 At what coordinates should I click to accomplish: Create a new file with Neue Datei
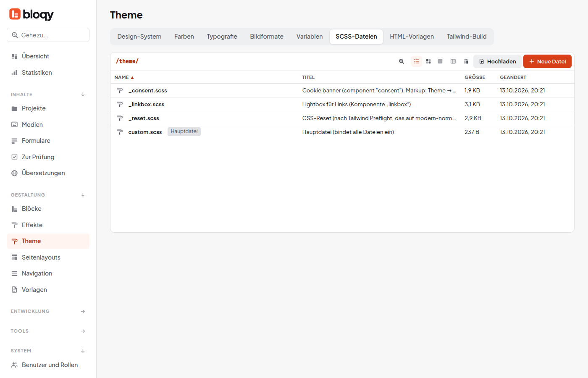[547, 61]
